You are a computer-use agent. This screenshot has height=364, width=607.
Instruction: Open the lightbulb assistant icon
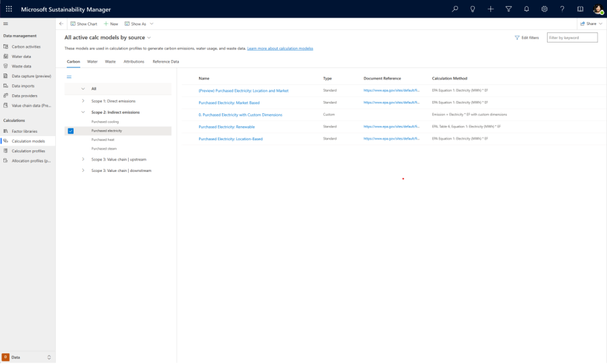click(x=473, y=9)
